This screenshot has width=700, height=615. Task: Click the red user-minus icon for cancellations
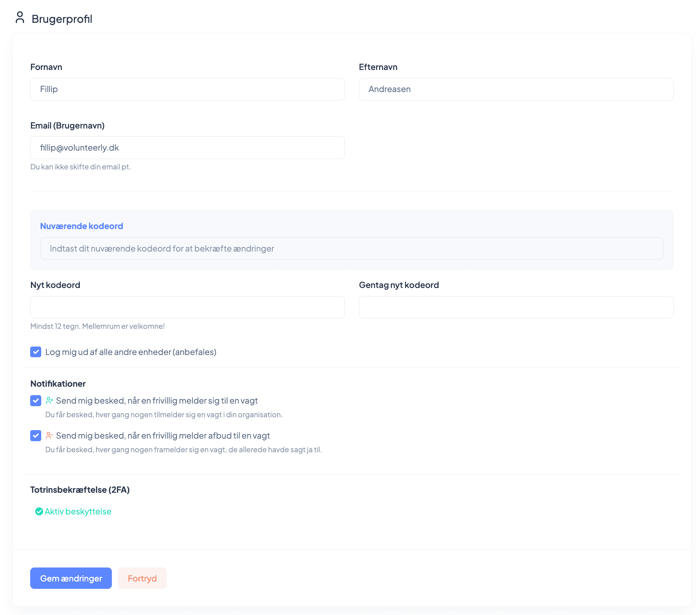click(x=49, y=435)
